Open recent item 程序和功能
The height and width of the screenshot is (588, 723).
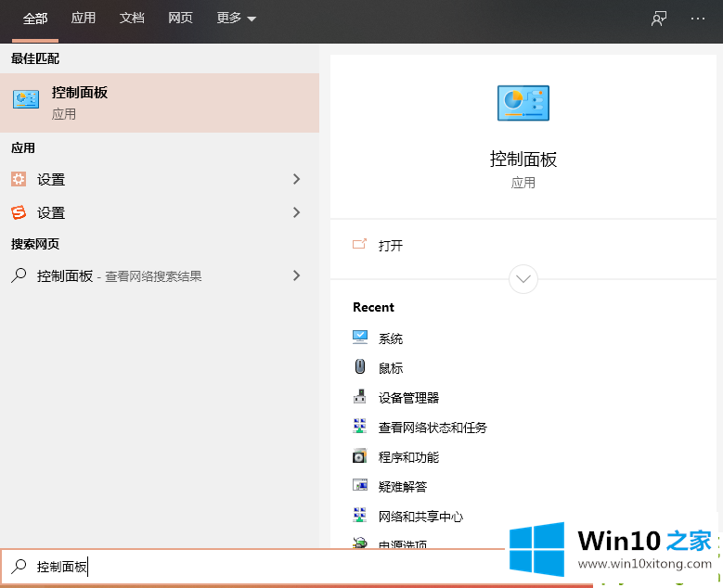tap(408, 457)
